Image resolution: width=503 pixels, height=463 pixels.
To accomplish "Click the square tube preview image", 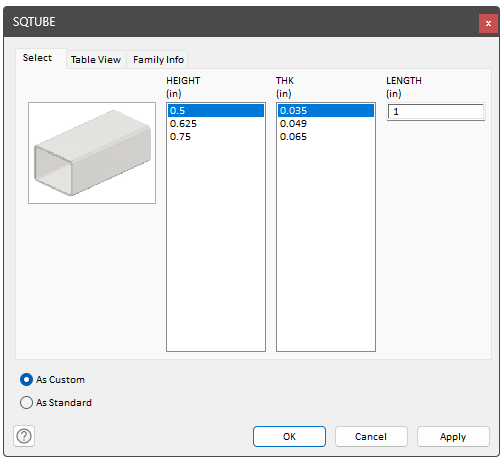I will click(x=92, y=153).
